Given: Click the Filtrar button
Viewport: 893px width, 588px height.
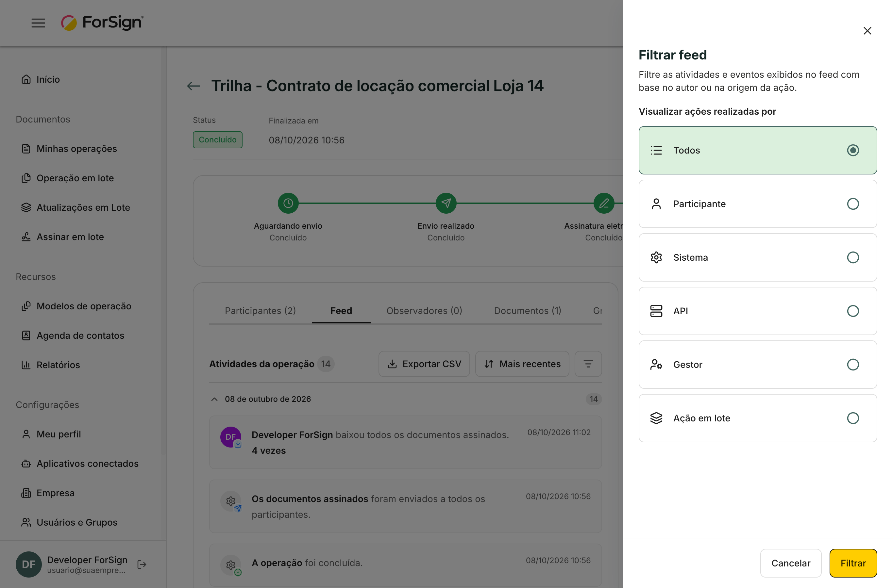Looking at the screenshot, I should [x=853, y=563].
